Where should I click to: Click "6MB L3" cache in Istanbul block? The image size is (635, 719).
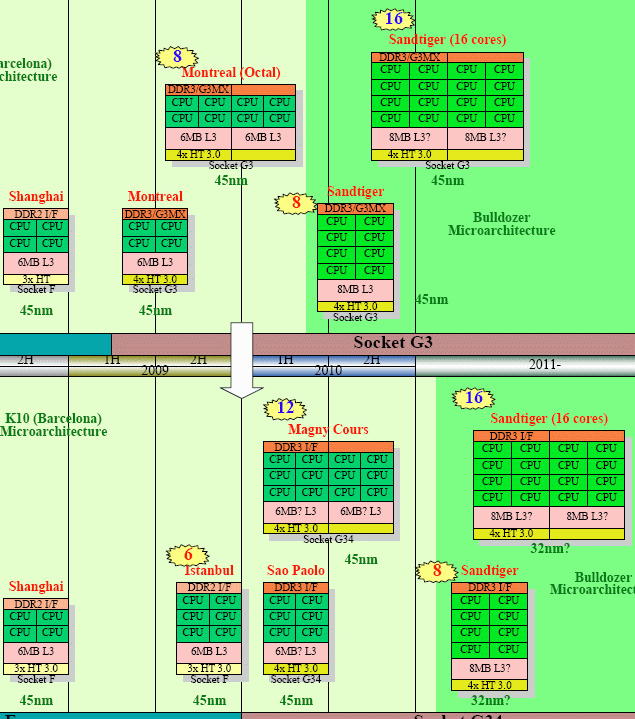click(x=209, y=651)
